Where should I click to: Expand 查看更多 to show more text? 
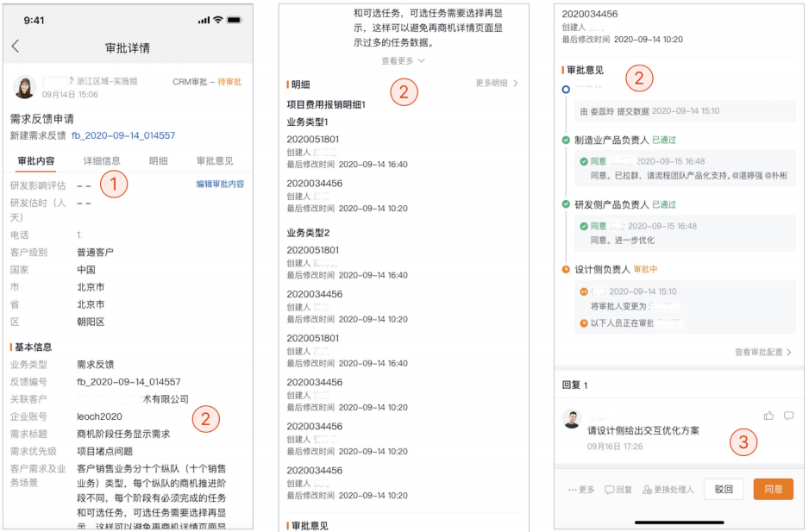point(404,61)
